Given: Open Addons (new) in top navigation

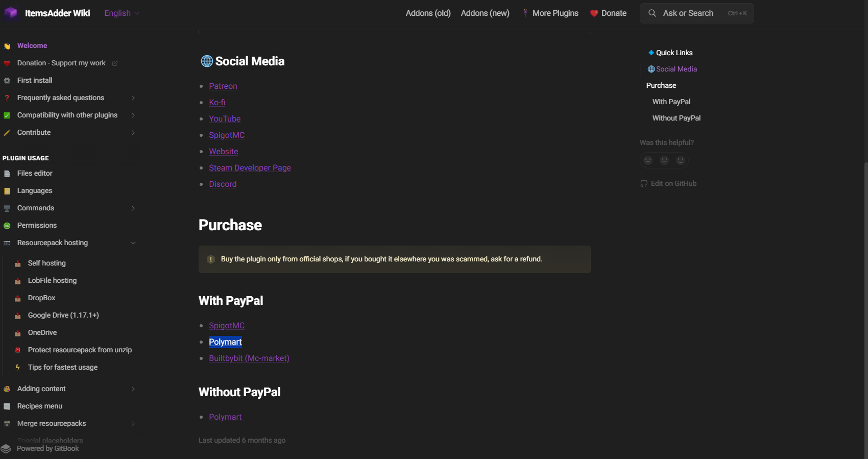Looking at the screenshot, I should [x=485, y=13].
